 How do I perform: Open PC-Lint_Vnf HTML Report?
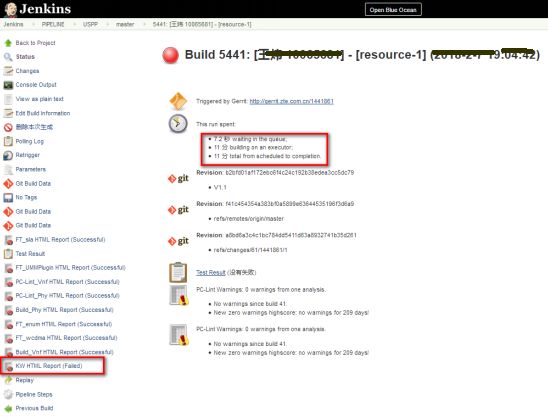pos(67,282)
